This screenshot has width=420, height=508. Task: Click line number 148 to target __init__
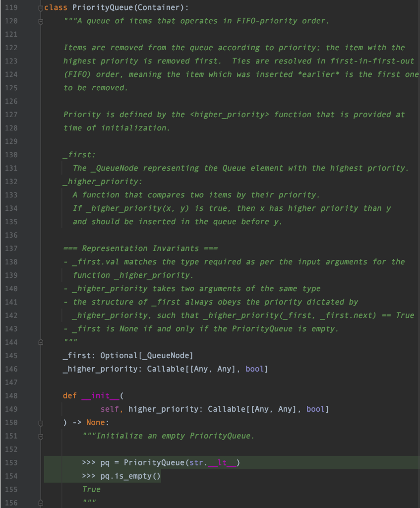click(x=11, y=395)
